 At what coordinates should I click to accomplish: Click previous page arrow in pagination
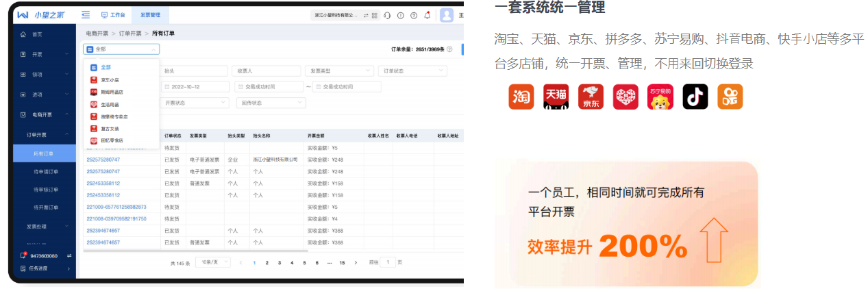[241, 262]
